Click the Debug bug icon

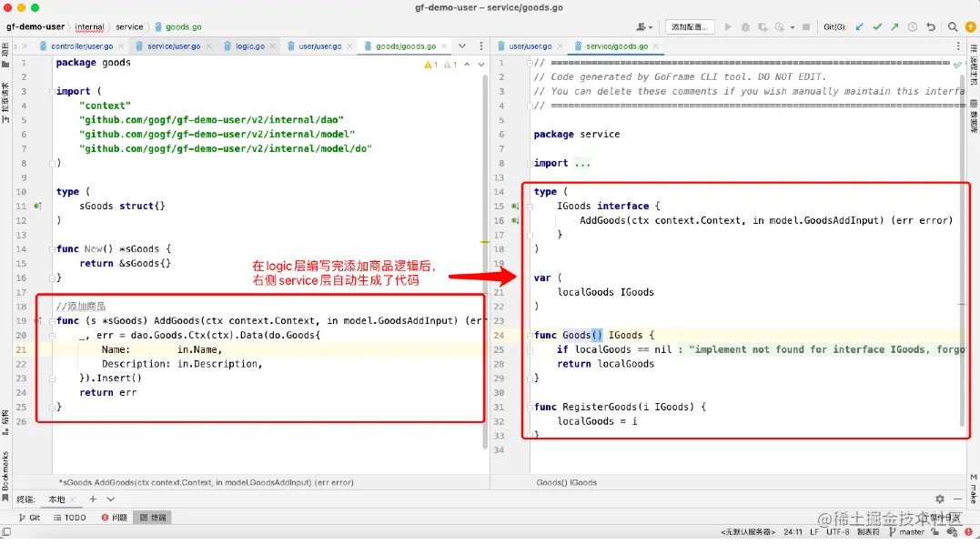pyautogui.click(x=745, y=27)
